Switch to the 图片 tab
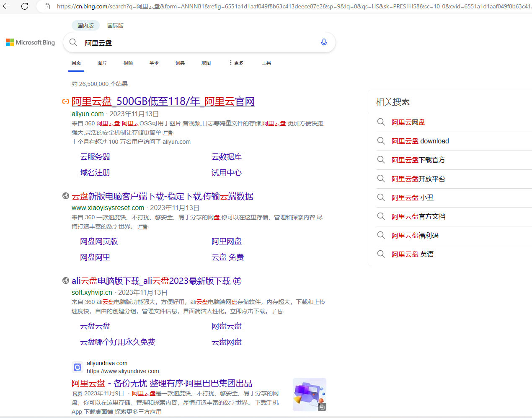 click(x=102, y=63)
